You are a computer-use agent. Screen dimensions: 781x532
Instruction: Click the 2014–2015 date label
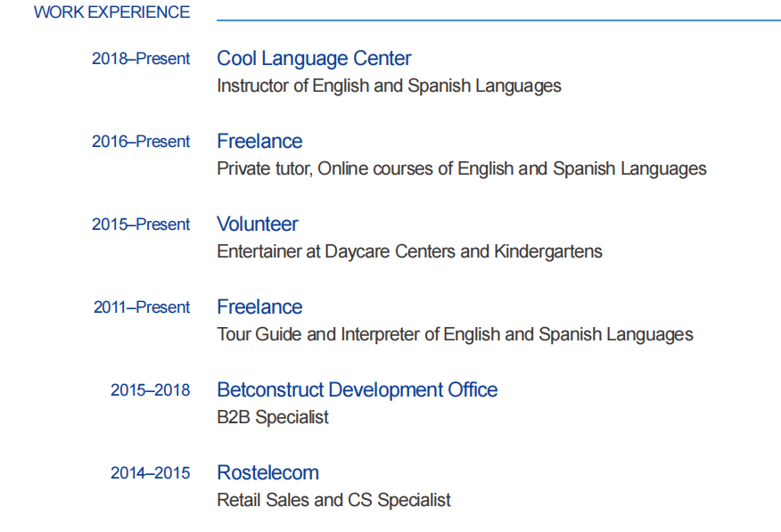click(x=150, y=473)
